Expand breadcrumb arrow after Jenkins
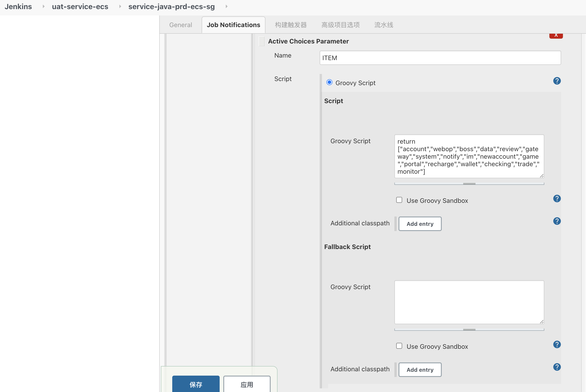This screenshot has width=586, height=392. 44,7
